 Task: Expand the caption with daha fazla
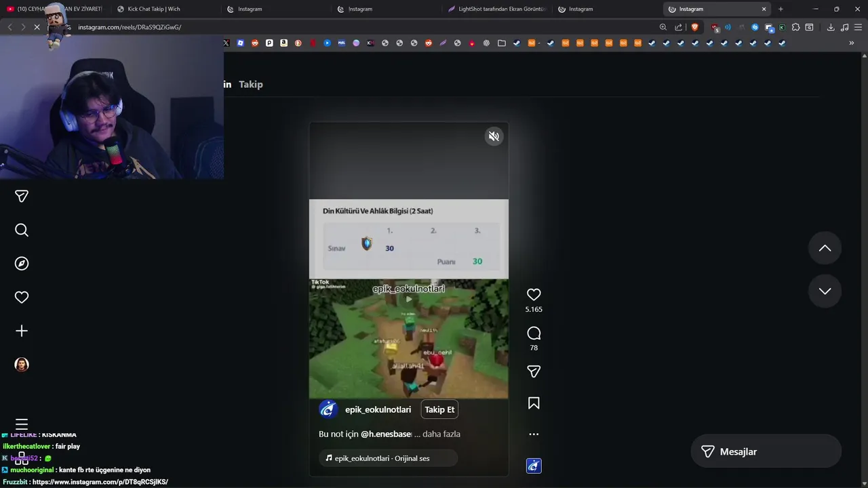click(x=441, y=434)
